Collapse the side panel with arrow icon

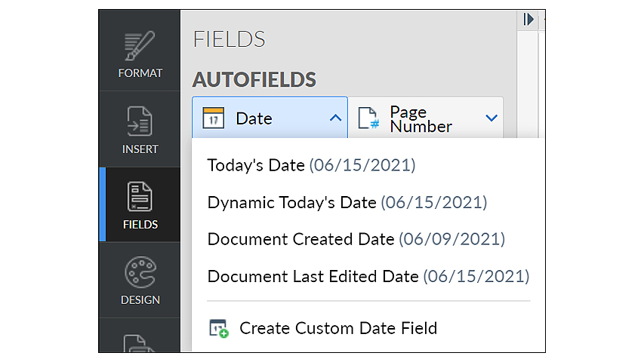(x=528, y=20)
